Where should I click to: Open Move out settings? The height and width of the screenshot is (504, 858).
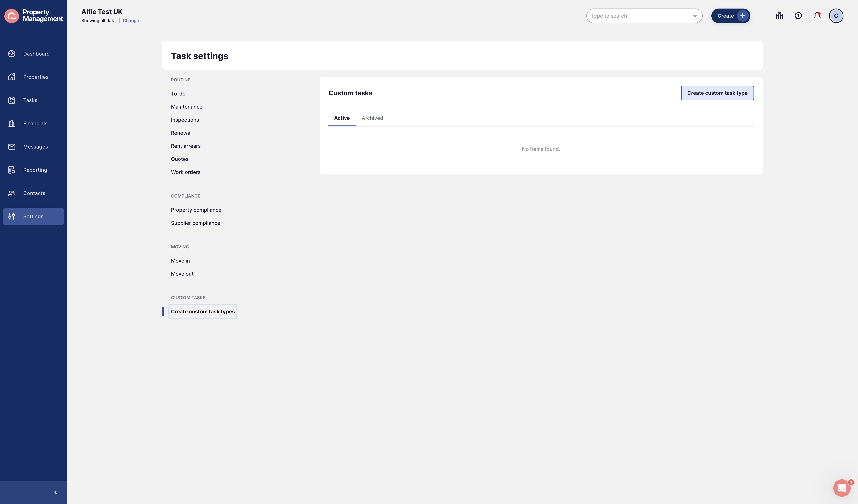point(182,274)
